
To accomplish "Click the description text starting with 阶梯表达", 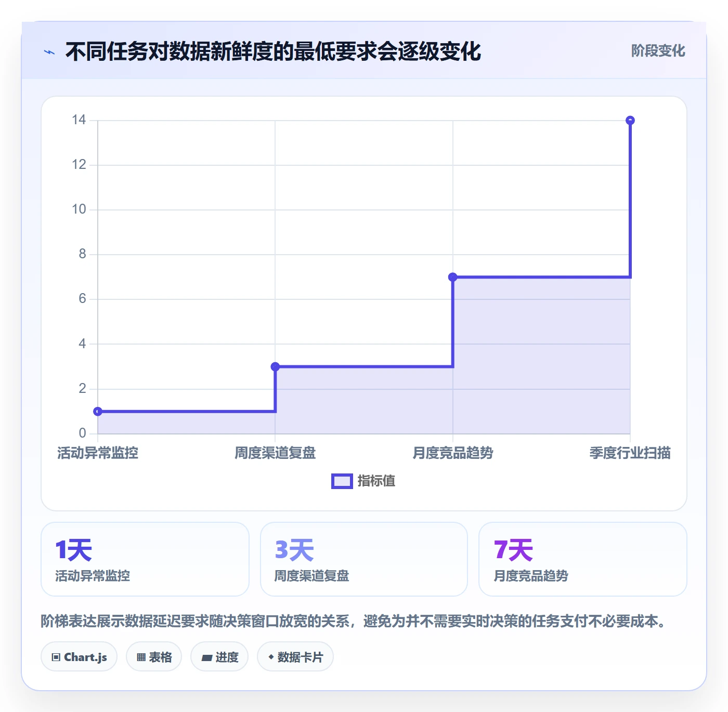I will click(353, 622).
